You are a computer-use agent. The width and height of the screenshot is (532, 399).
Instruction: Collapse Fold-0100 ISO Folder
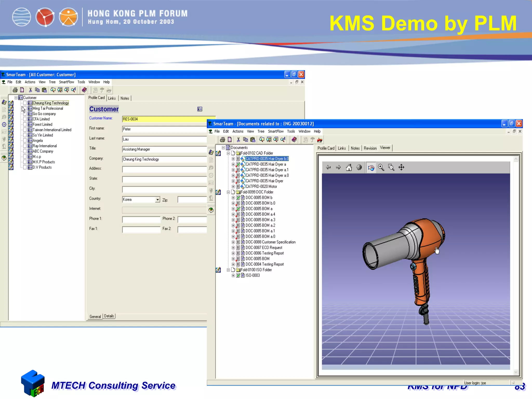point(228,270)
